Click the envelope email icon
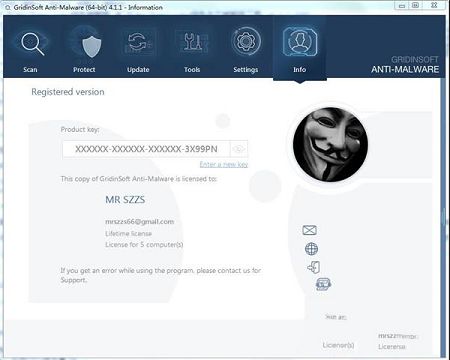450x360 pixels. tap(309, 230)
